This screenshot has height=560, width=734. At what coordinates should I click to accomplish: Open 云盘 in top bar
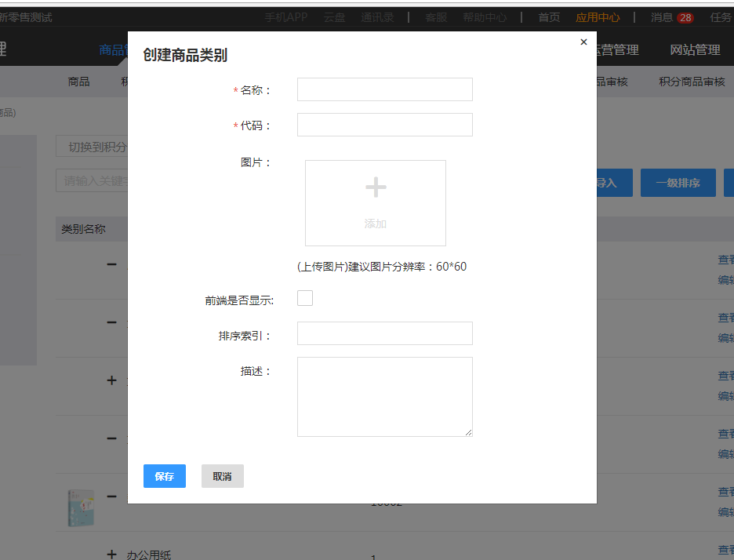(334, 17)
